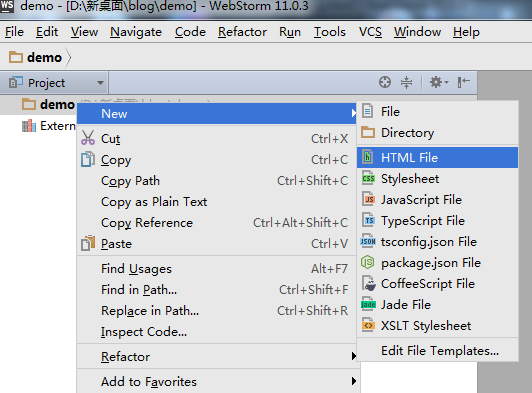Click the Project view icon beside Project label
The width and height of the screenshot is (532, 393).
16,82
